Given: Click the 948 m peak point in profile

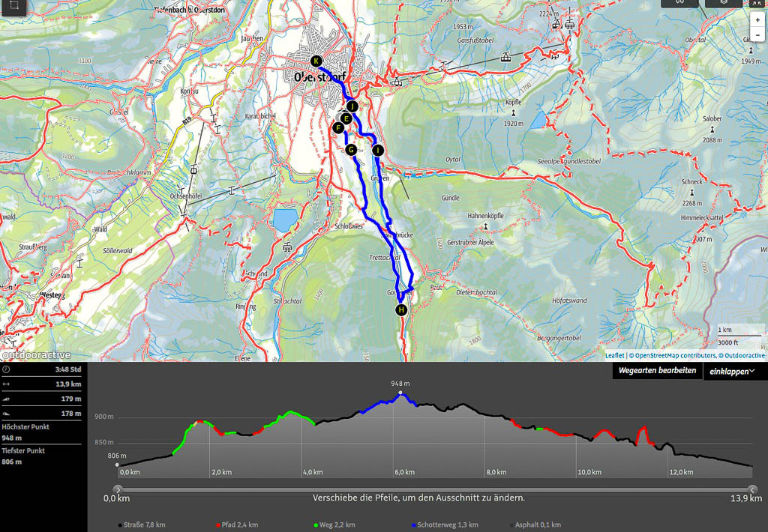Looking at the screenshot, I should pyautogui.click(x=400, y=393).
